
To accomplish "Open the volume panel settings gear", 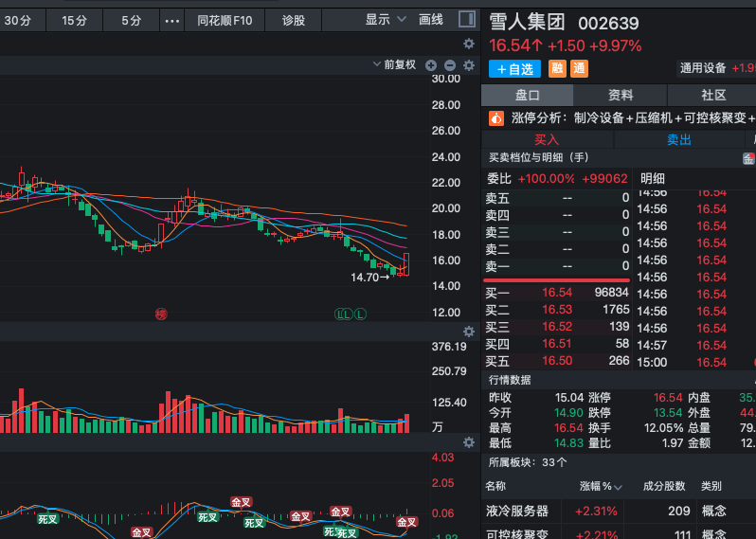I will coord(469,332).
